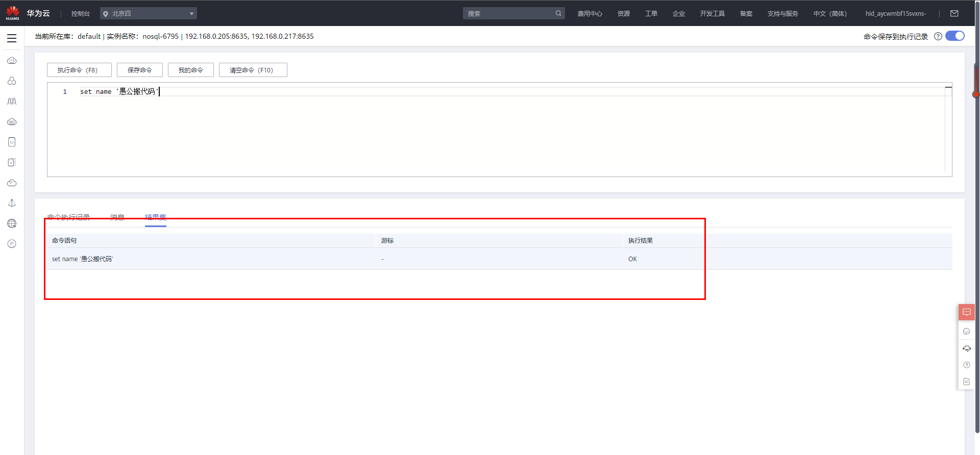Open 我的命令 button
Viewport: 980px width, 455px height.
coord(191,70)
